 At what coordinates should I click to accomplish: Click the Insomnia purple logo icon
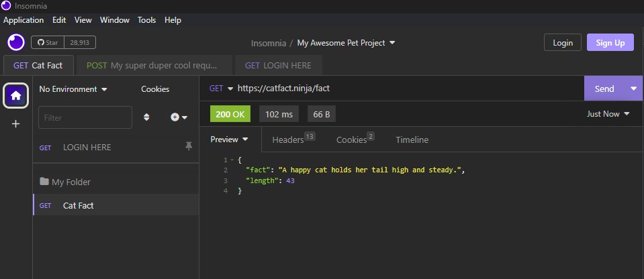point(16,42)
